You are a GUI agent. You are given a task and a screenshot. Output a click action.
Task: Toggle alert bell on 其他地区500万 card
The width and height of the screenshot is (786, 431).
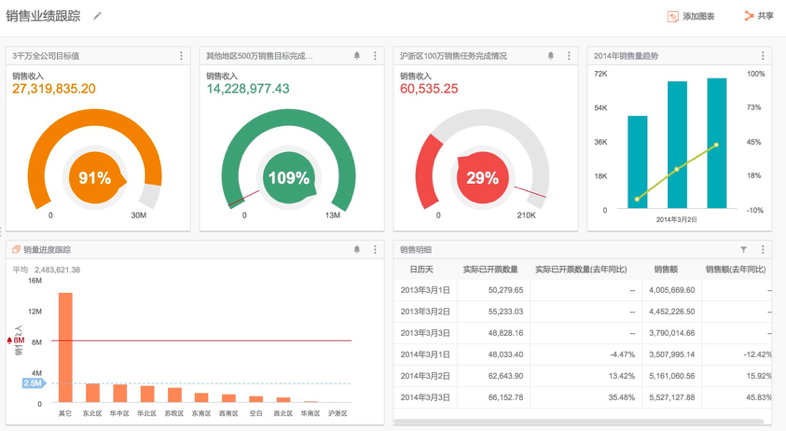pyautogui.click(x=357, y=56)
